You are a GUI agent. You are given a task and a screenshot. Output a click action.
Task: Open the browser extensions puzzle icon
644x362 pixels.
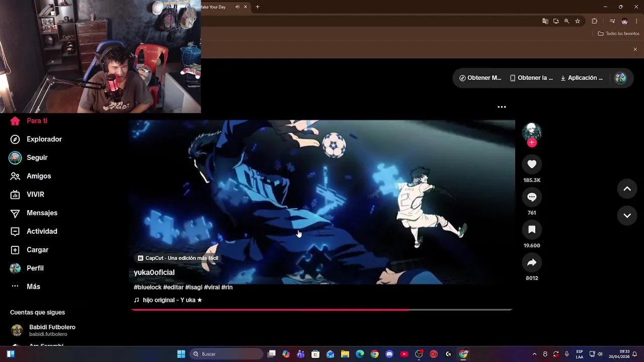click(595, 21)
